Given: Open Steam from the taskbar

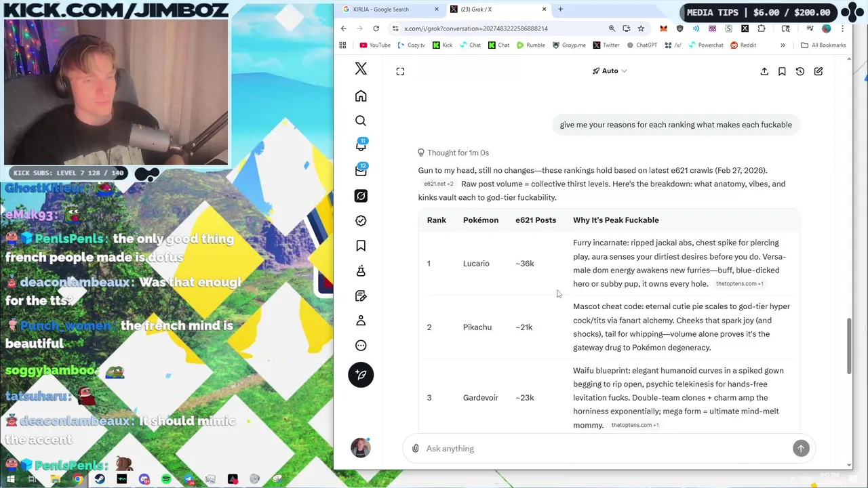Looking at the screenshot, I should (x=100, y=479).
